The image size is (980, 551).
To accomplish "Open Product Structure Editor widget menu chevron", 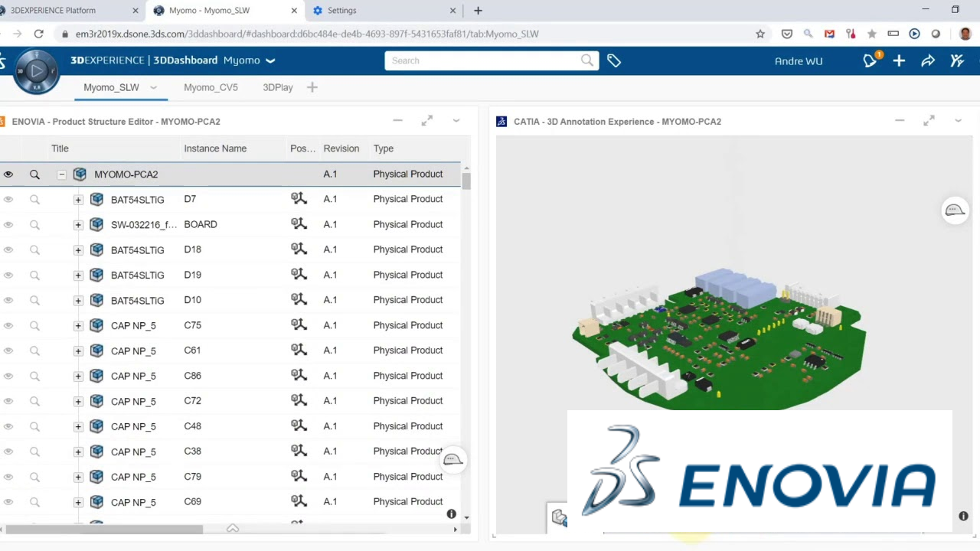I will tap(456, 120).
